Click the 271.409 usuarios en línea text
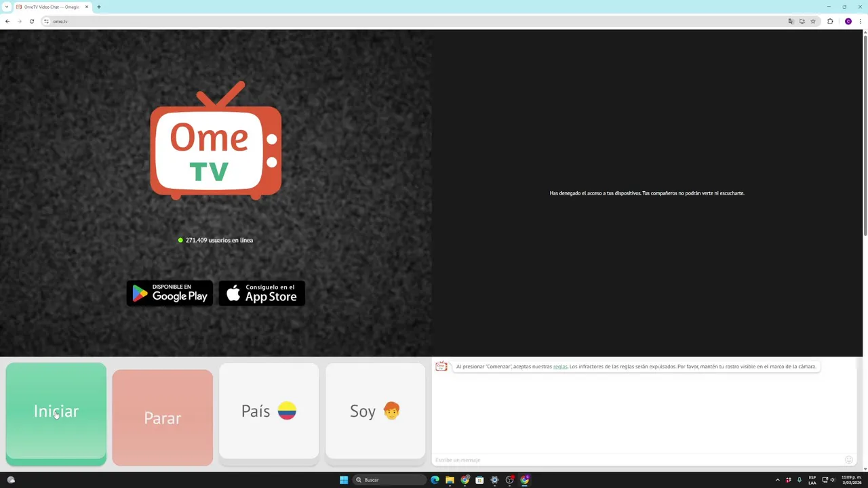Image resolution: width=868 pixels, height=488 pixels. pyautogui.click(x=216, y=240)
